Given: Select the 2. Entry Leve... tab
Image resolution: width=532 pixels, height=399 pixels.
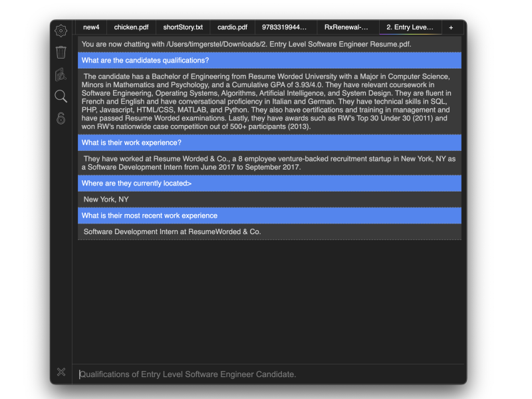Looking at the screenshot, I should (410, 27).
